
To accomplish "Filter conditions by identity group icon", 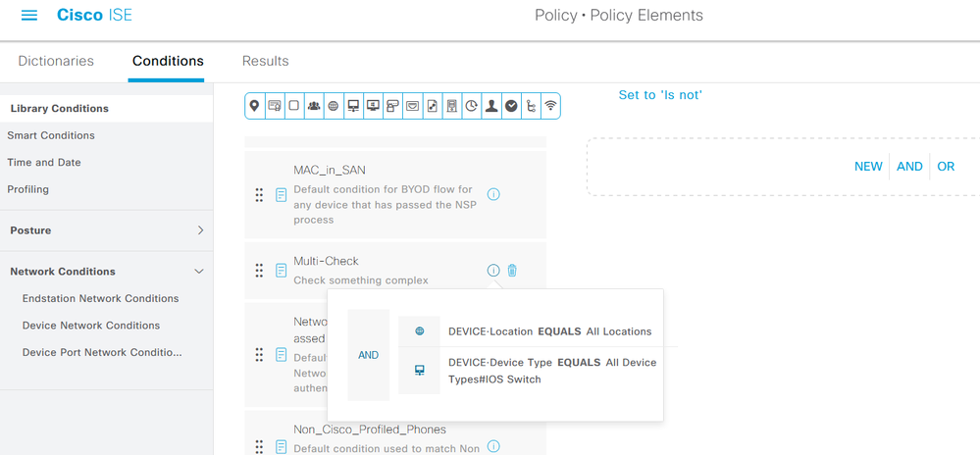I will point(314,106).
